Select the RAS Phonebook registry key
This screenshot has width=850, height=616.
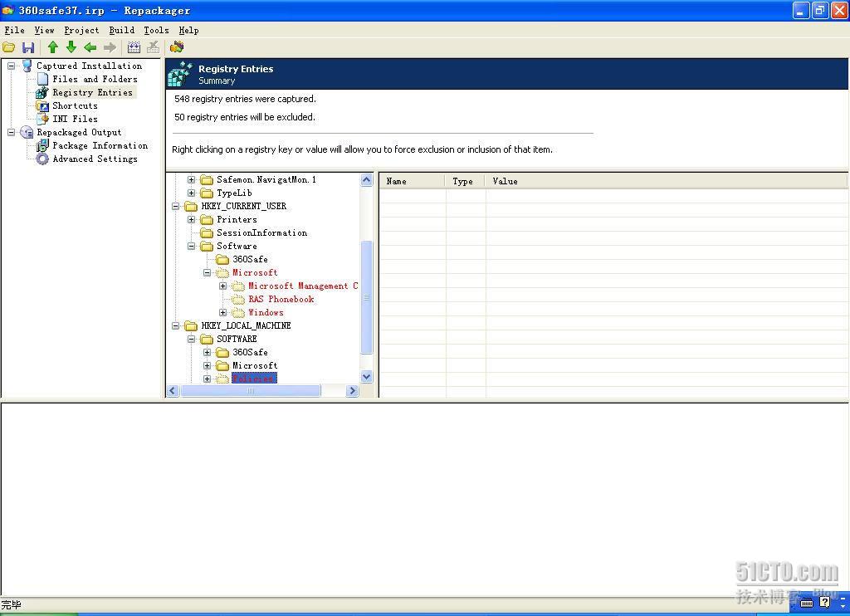tap(281, 299)
